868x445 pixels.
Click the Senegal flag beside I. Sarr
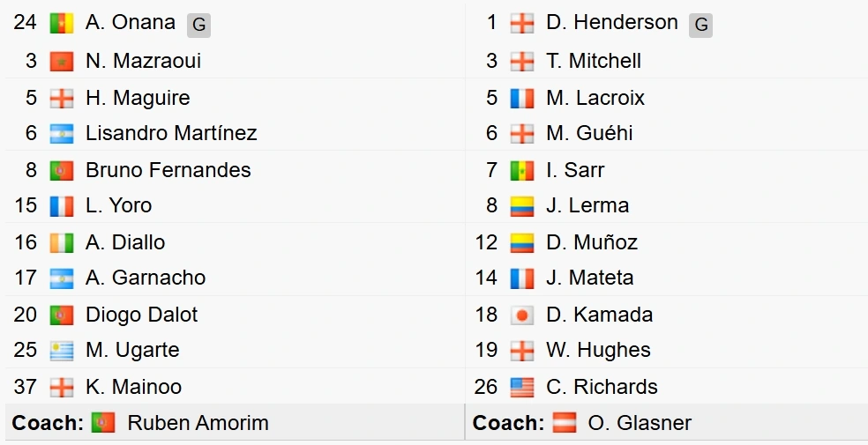pos(522,170)
